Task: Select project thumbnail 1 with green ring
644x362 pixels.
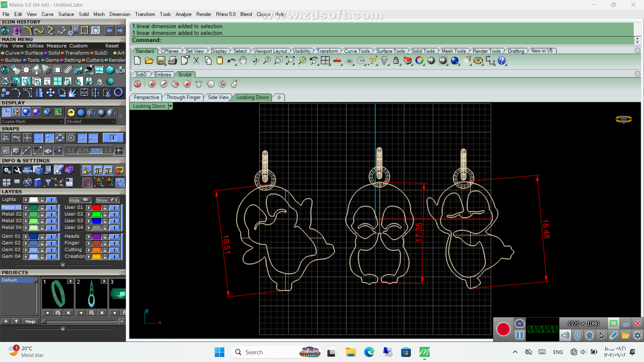Action: tap(58, 293)
